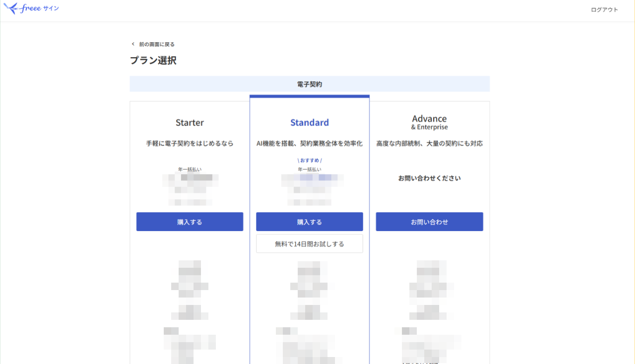This screenshot has width=635, height=364.
Task: Click the お問い合わせ button for Advance plan
Action: pos(429,222)
